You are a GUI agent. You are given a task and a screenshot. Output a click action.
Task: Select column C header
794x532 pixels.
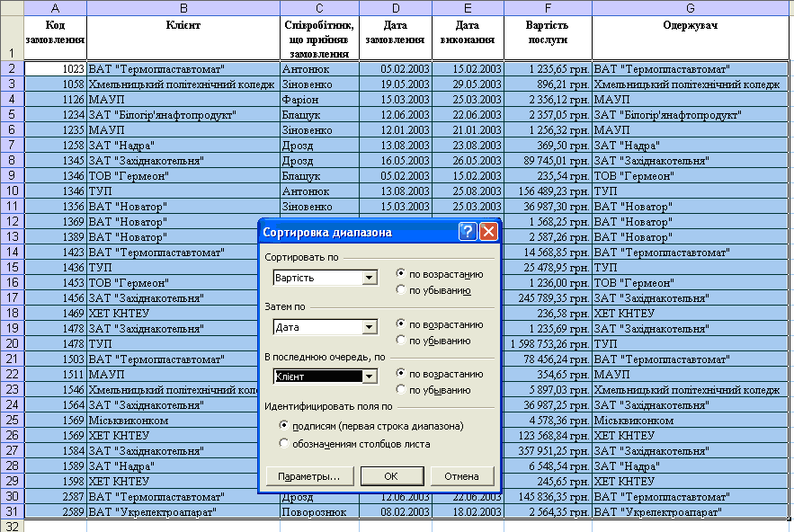coord(319,8)
